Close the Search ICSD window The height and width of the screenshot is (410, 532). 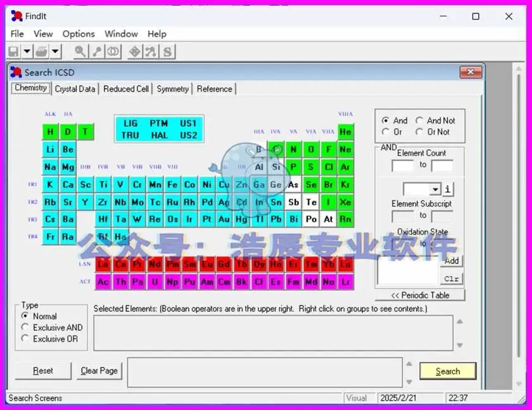471,72
